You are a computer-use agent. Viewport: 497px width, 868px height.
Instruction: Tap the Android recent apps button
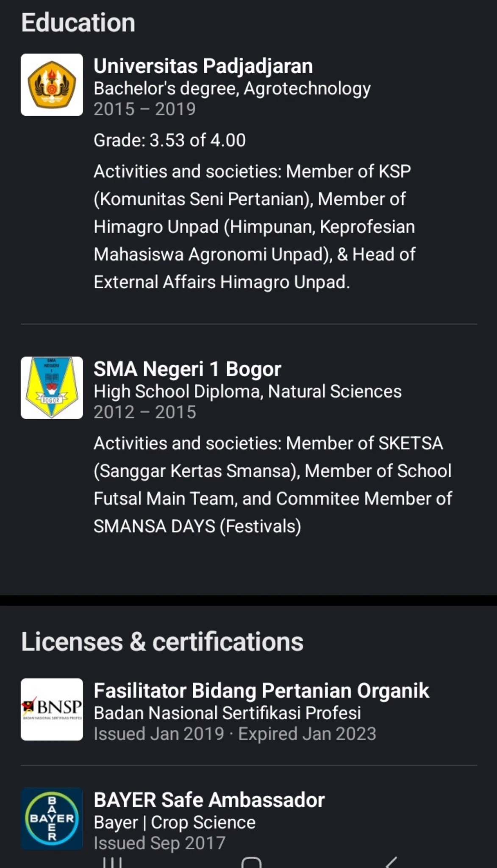pyautogui.click(x=112, y=862)
